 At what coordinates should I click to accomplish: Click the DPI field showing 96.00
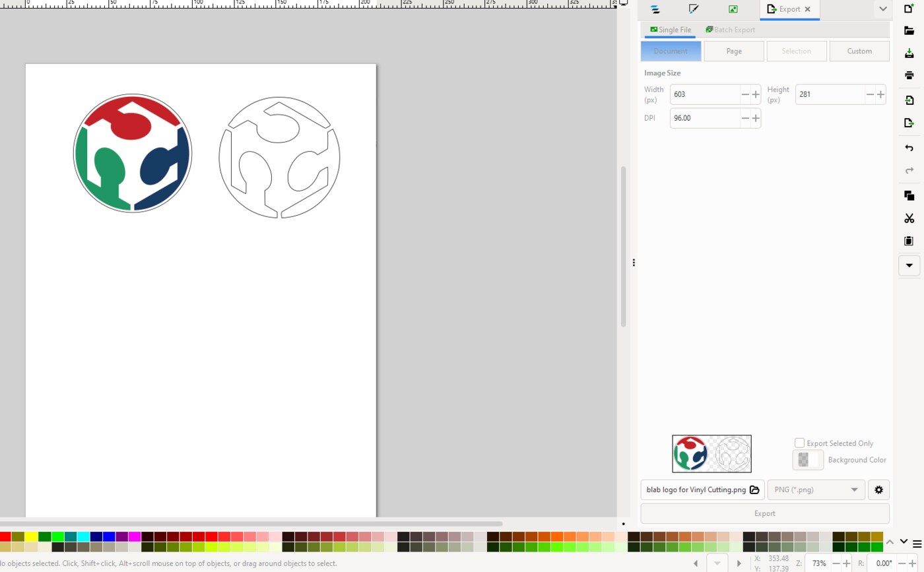pos(705,118)
